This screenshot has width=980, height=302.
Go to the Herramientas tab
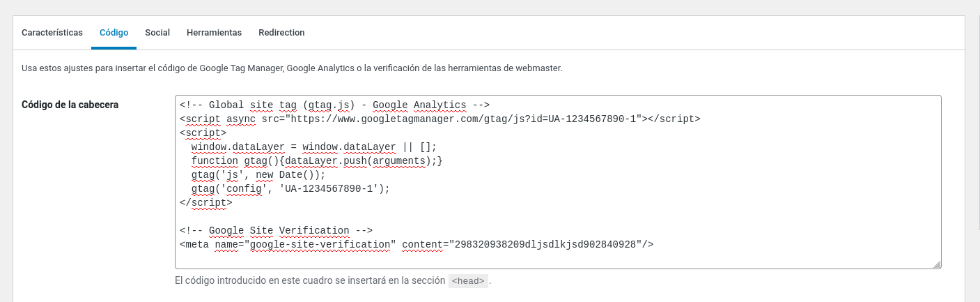pyautogui.click(x=214, y=33)
